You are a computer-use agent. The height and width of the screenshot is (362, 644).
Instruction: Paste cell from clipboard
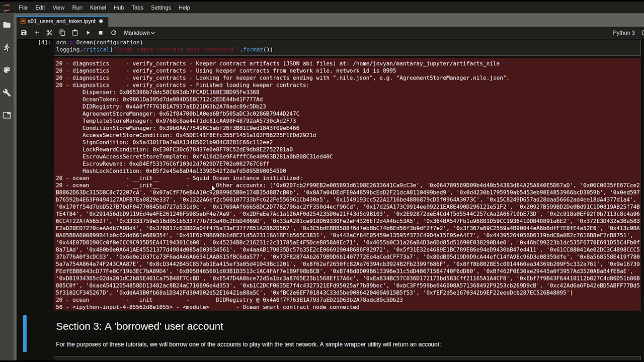[75, 33]
